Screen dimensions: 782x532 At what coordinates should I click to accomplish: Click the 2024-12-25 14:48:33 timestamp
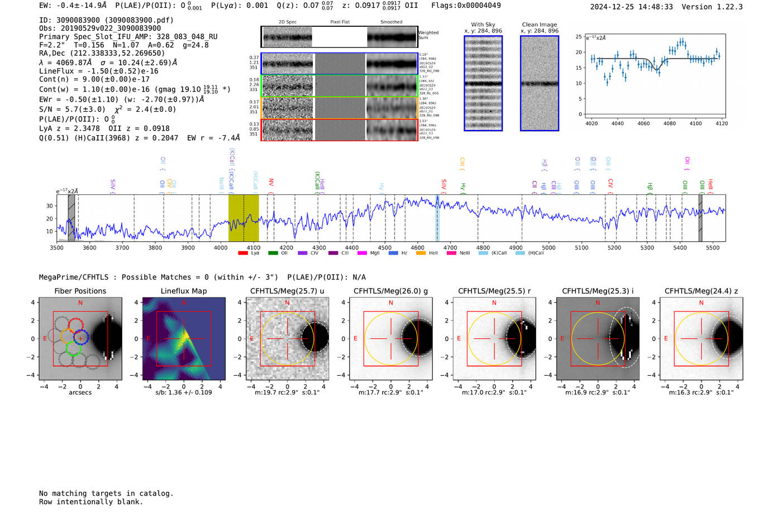click(632, 7)
